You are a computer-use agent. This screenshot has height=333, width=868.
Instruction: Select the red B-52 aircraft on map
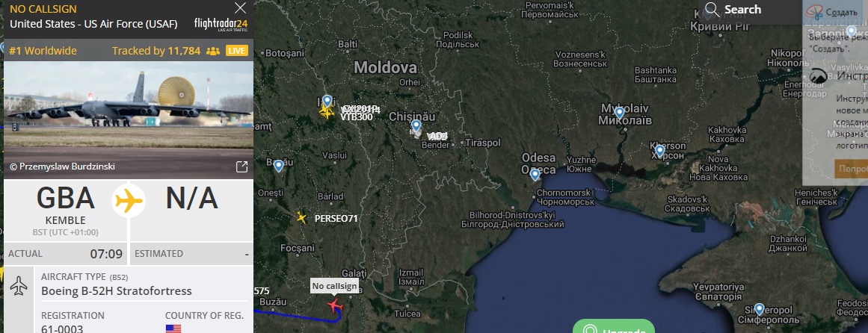(334, 305)
